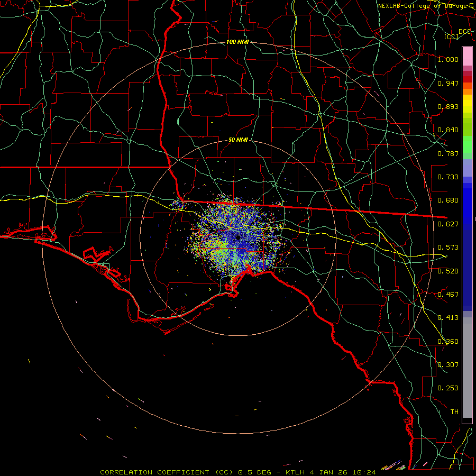The height and width of the screenshot is (476, 476).
Task: Click the 50 NMI range ring label
Action: coord(238,140)
